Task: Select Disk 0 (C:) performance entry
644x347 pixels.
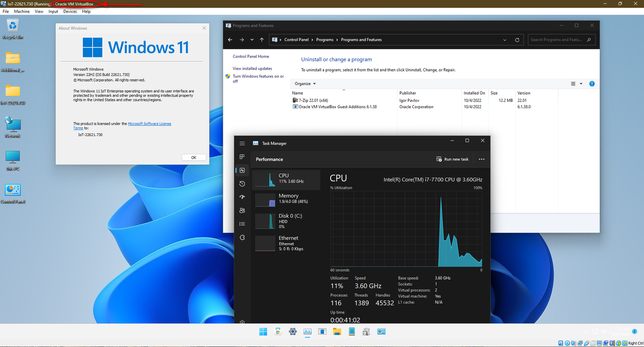Action: (x=286, y=221)
